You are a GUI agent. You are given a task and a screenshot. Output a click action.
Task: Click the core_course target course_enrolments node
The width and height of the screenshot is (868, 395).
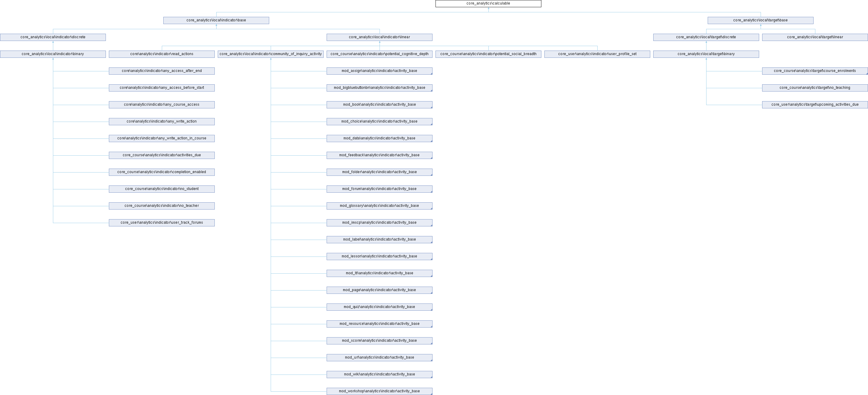[x=814, y=71]
